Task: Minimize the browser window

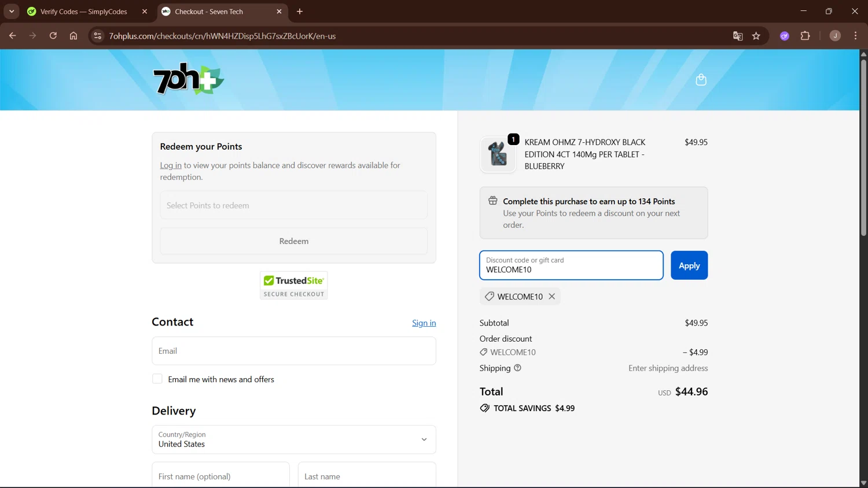Action: (x=803, y=12)
